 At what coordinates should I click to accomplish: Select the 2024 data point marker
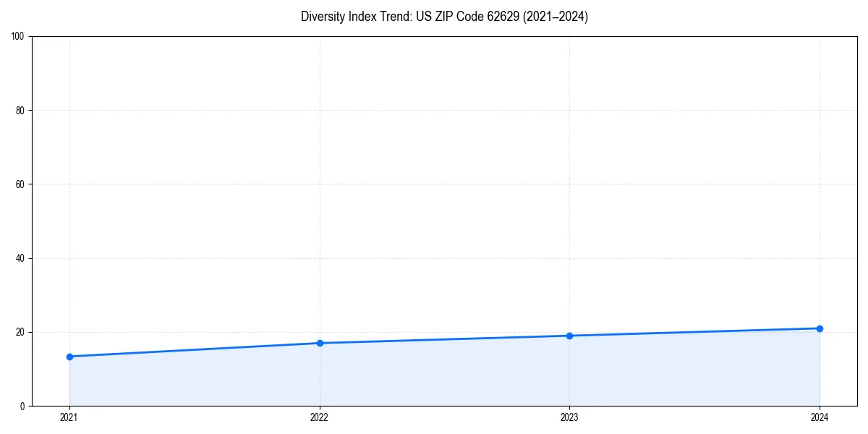pyautogui.click(x=820, y=328)
